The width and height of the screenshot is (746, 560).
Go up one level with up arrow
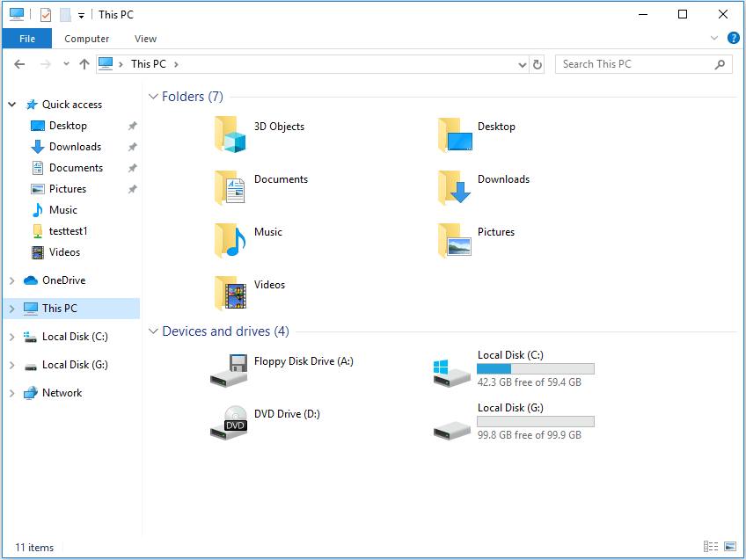pyautogui.click(x=84, y=64)
